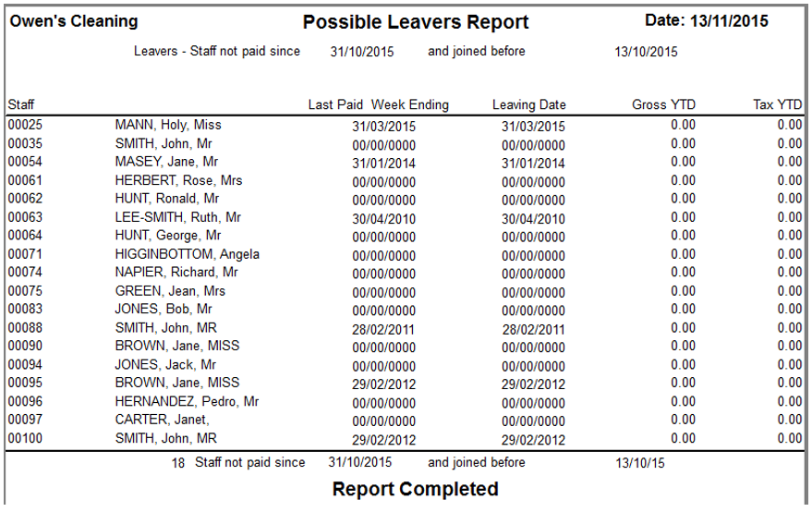The height and width of the screenshot is (512, 812).
Task: Click the Report Completed footer text
Action: (415, 489)
